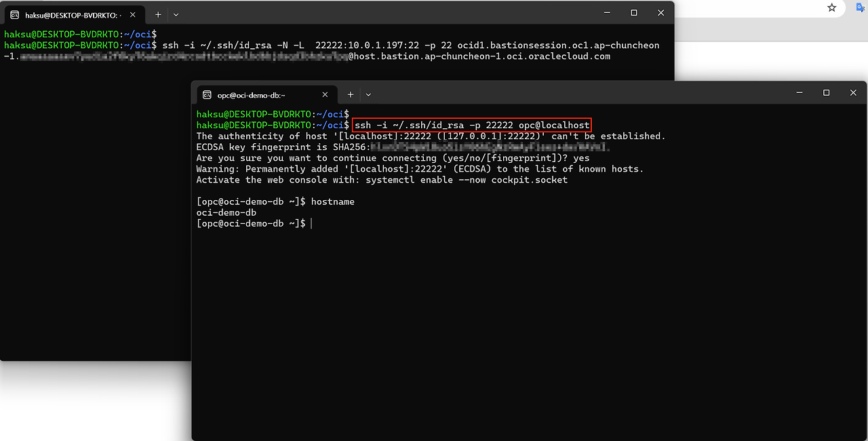The height and width of the screenshot is (441, 868).
Task: Close the back bastion session terminal window
Action: 660,13
